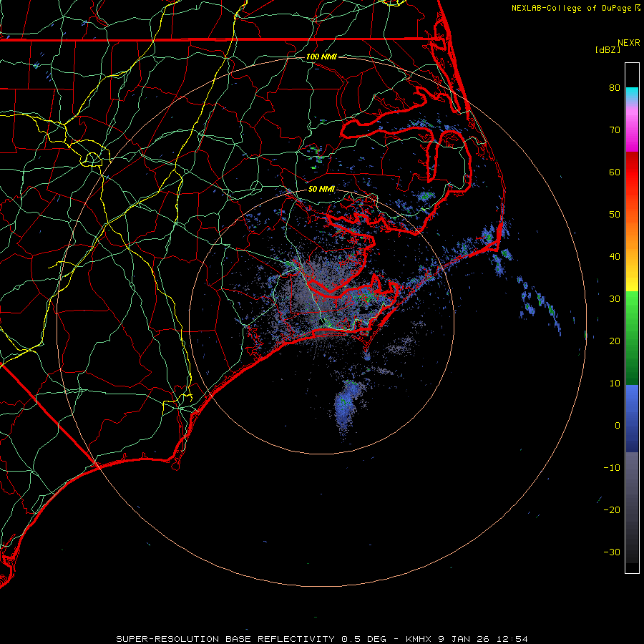Click the 50 NMI range ring label

point(321,189)
